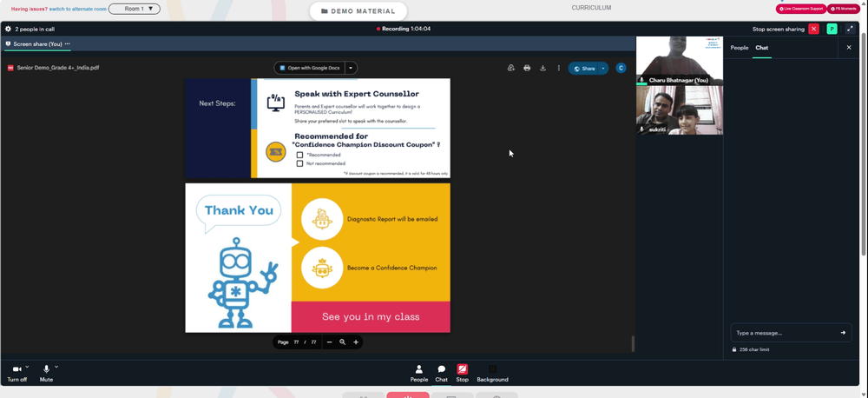
Task: Print the PDF document
Action: pos(527,68)
